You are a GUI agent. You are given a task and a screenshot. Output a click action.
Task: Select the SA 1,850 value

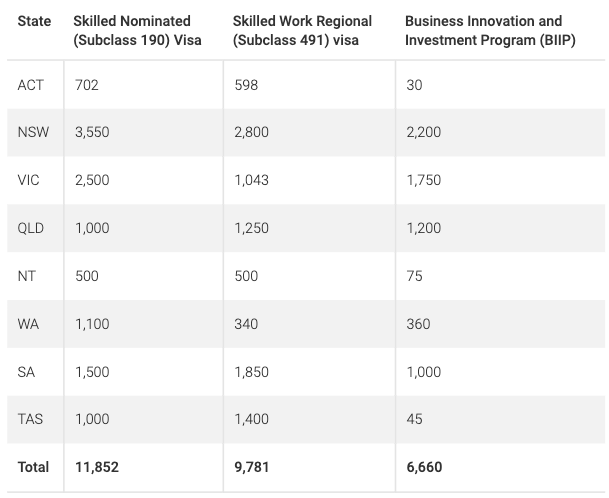point(251,372)
